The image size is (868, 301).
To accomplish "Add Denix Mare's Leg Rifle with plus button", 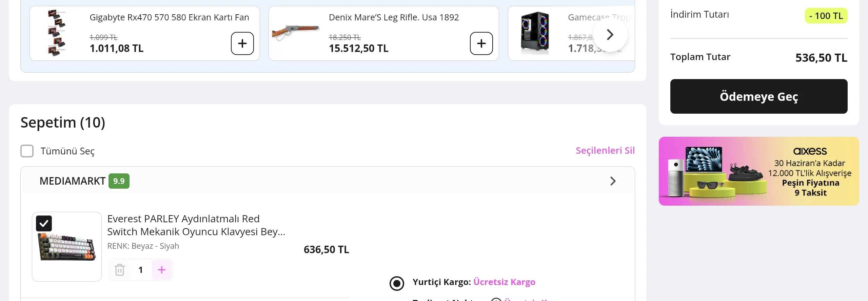I will pyautogui.click(x=481, y=43).
